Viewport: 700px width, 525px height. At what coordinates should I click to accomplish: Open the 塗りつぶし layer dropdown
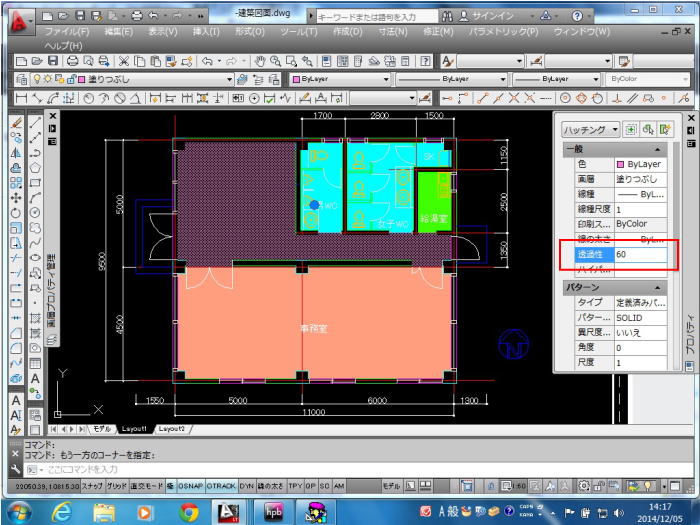coord(229,80)
